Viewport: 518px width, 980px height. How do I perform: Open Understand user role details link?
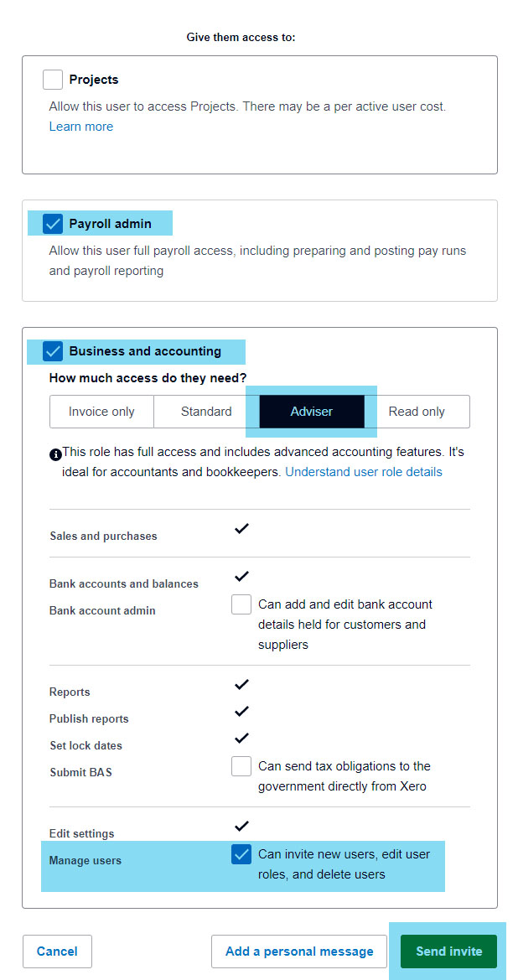point(364,472)
